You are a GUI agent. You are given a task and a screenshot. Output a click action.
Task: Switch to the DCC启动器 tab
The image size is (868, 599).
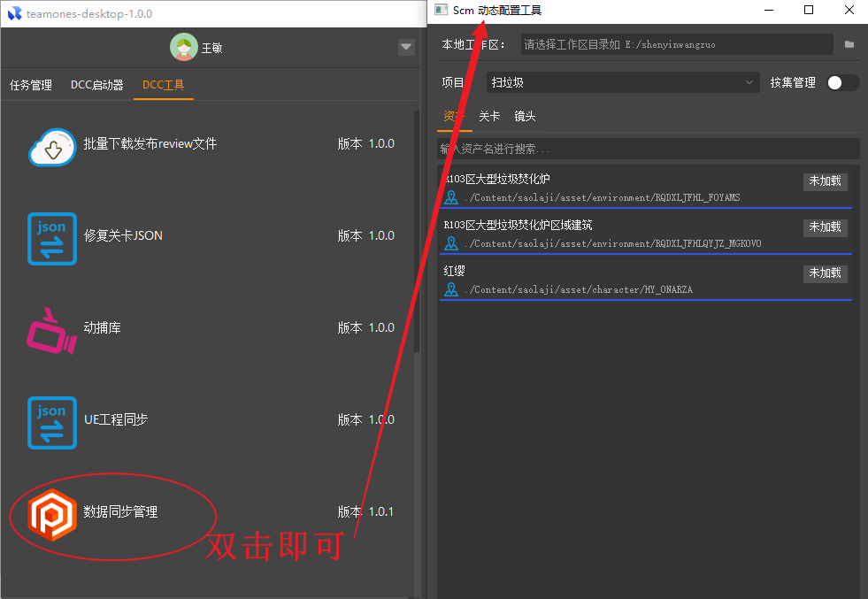[x=96, y=85]
